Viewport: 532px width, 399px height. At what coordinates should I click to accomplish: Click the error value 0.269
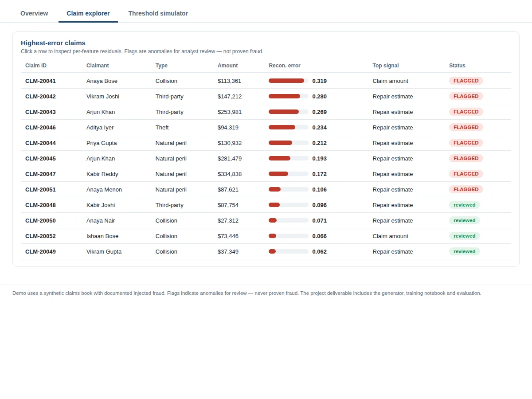[320, 112]
